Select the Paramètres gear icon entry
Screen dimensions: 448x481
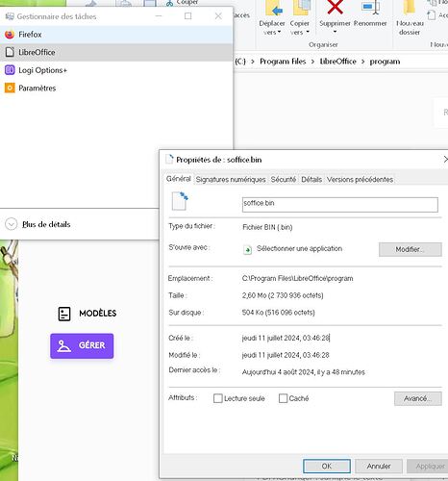click(x=10, y=88)
